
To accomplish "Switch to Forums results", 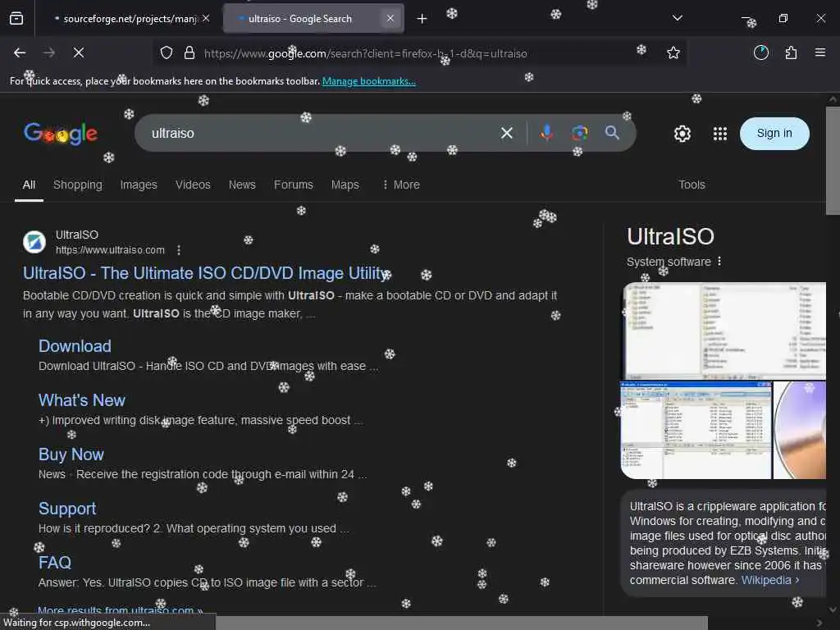I will pyautogui.click(x=294, y=185).
